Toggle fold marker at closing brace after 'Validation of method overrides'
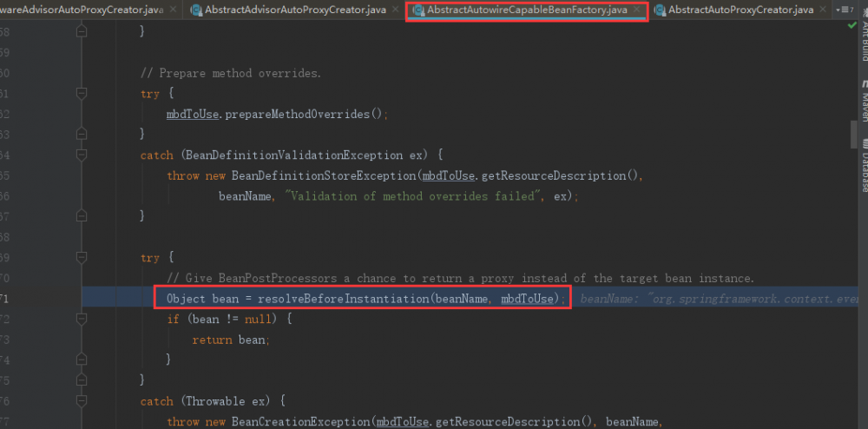Screen dimensions: 868x429 coord(82,214)
